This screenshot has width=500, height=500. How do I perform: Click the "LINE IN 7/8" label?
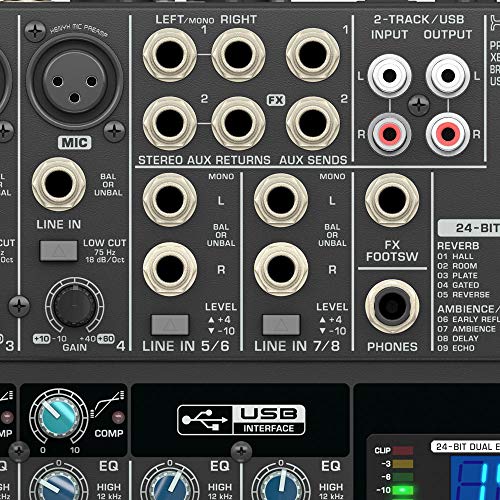[297, 346]
